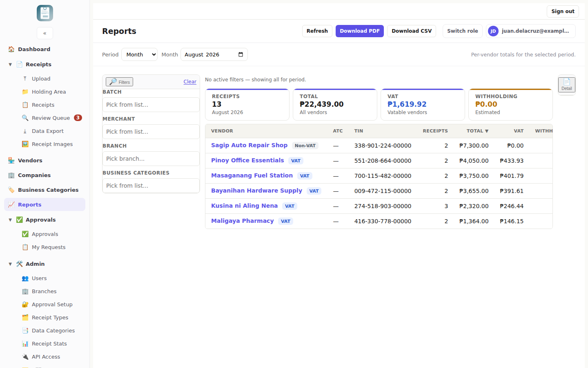588x368 pixels.
Task: Click Review Queue magnifier icon
Action: (25, 118)
